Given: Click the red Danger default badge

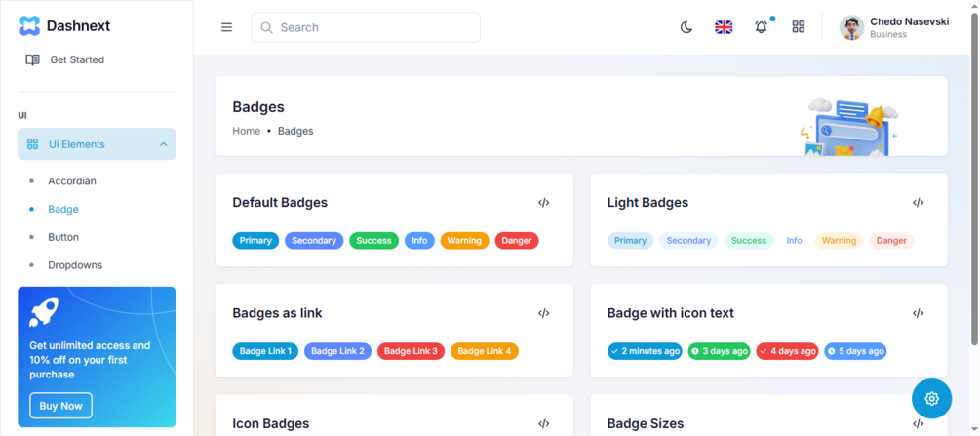Looking at the screenshot, I should pyautogui.click(x=517, y=241).
